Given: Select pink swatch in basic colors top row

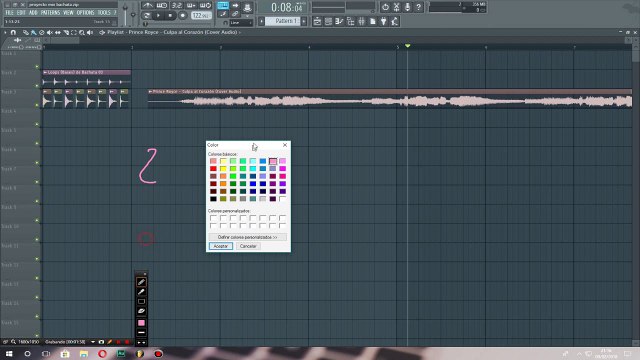Looking at the screenshot, I should pos(273,161).
